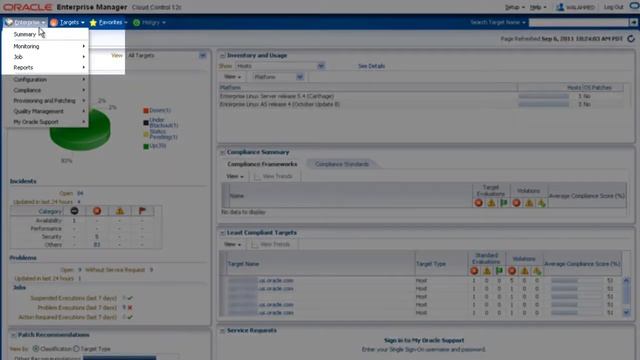Collapse Compliance Summary panel
The image size is (640, 360).
(222, 152)
